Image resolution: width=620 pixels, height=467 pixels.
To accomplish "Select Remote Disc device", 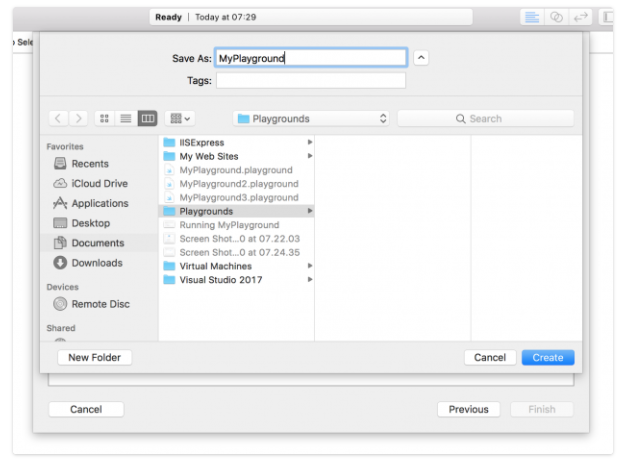I will click(92, 304).
